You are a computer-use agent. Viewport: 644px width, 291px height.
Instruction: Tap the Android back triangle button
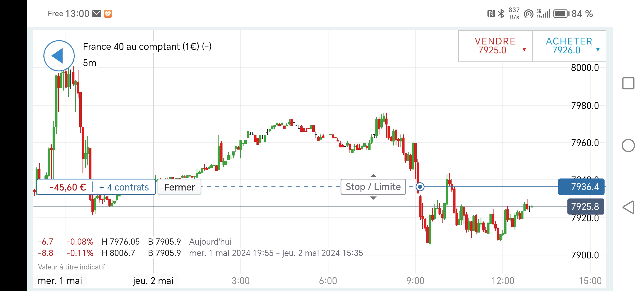point(628,207)
